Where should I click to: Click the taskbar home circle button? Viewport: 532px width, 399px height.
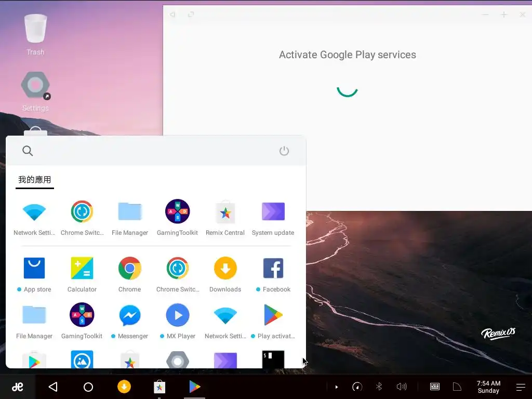click(x=88, y=387)
